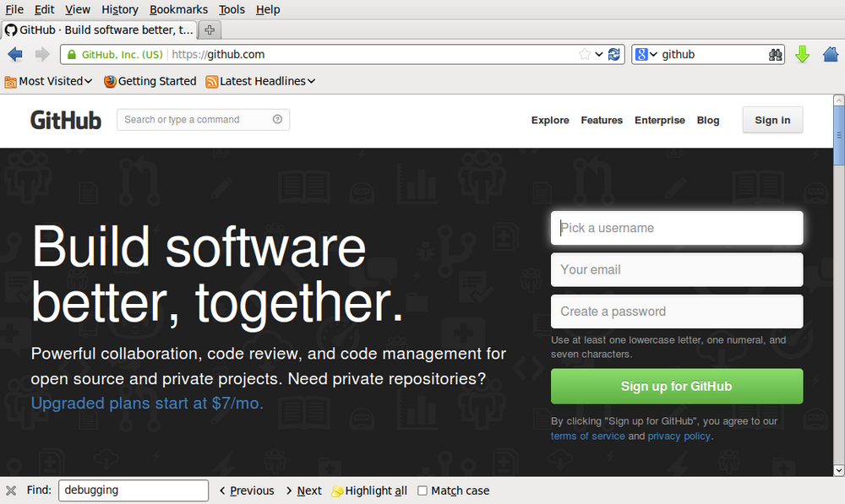Click the binoculars search icon
845x504 pixels.
775,55
